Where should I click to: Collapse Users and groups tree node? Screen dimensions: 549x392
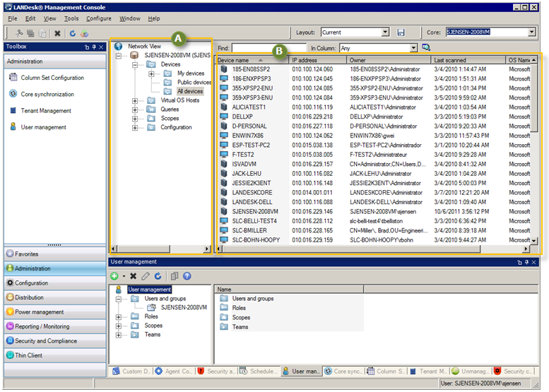pos(118,299)
